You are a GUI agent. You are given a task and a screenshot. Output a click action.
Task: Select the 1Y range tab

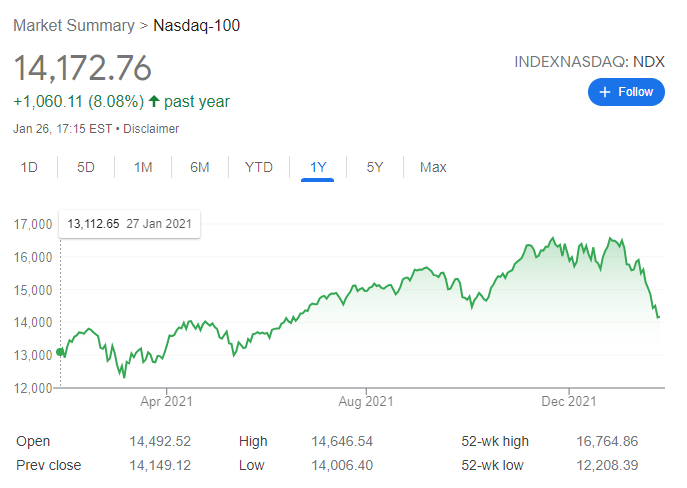click(318, 167)
